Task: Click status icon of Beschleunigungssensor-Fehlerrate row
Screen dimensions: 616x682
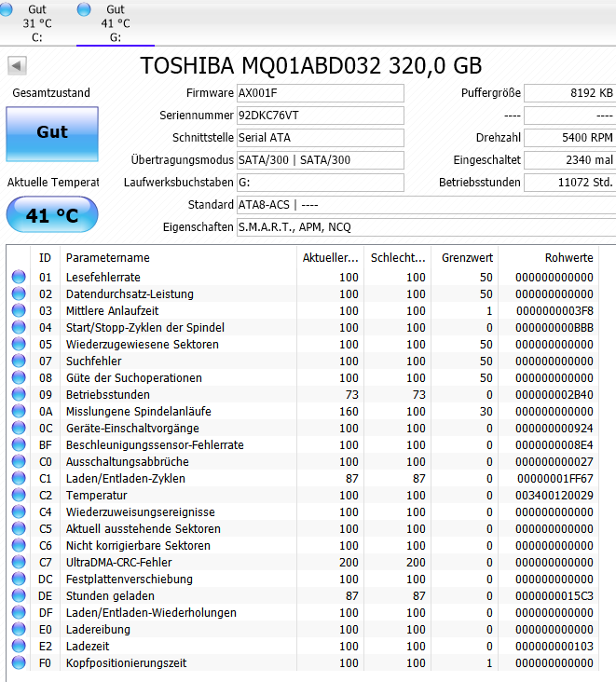Action: [19, 445]
